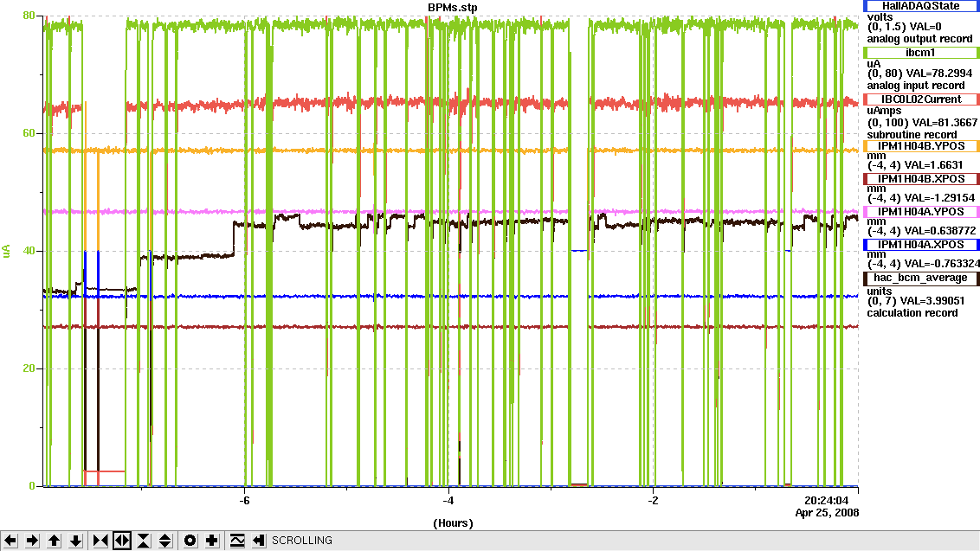Pan the graph up with the up arrow
This screenshot has height=551, width=980.
[x=55, y=541]
